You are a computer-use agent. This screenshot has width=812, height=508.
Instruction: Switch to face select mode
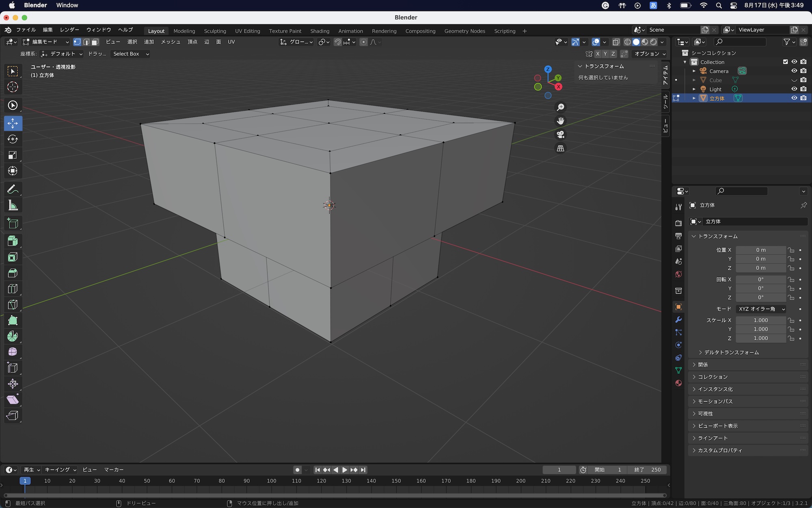pyautogui.click(x=95, y=42)
